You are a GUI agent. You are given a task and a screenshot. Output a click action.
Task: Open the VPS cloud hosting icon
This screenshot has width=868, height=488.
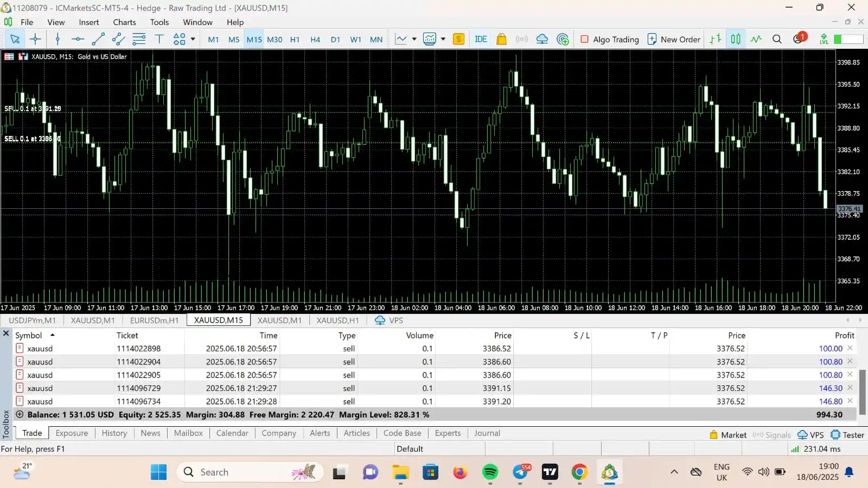[542, 39]
